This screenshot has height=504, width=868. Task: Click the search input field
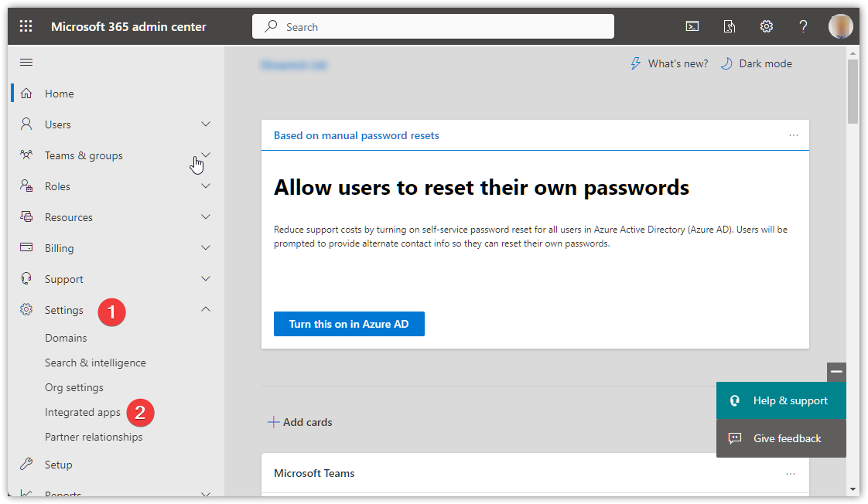(433, 26)
